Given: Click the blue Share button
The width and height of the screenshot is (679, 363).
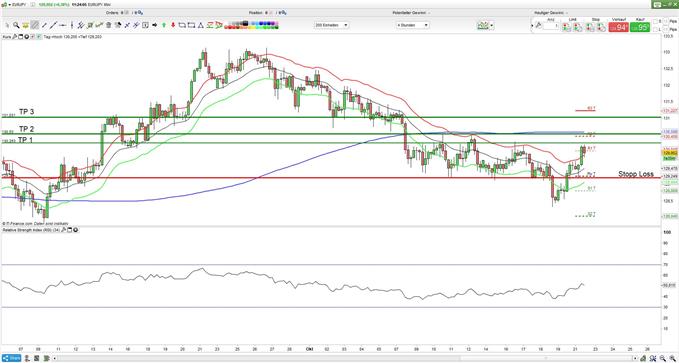Looking at the screenshot, I should (11, 358).
